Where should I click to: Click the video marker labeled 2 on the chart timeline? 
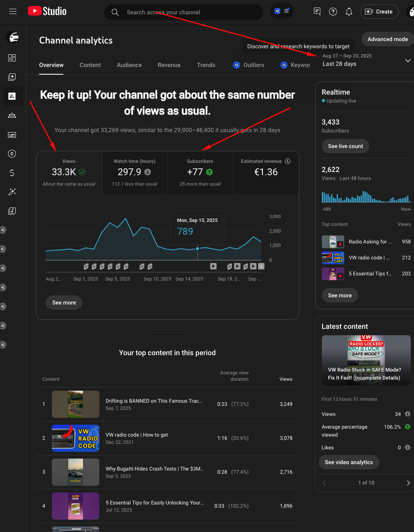261,266
